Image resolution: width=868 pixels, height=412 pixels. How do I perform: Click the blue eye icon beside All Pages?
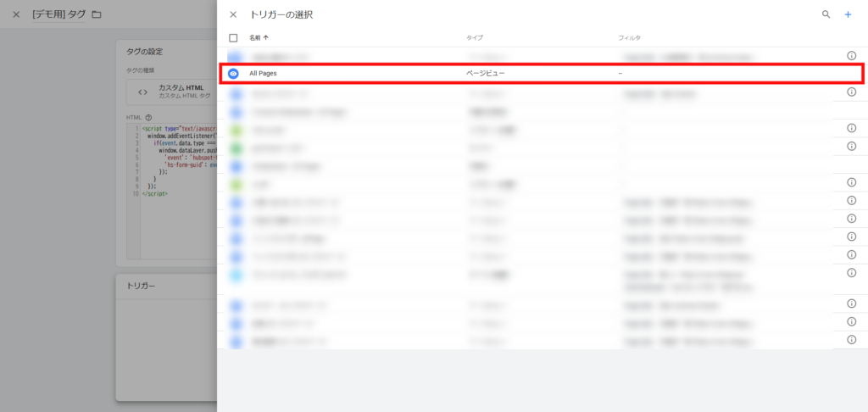coord(233,73)
